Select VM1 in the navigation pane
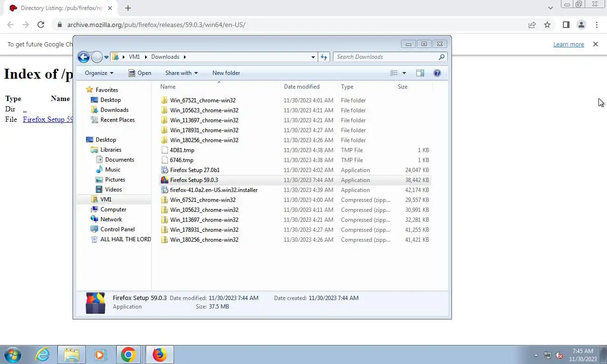 106,200
